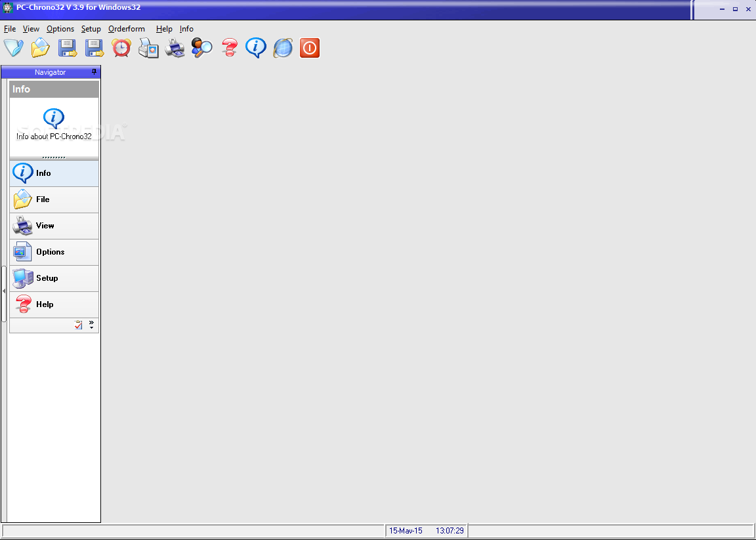756x540 pixels.
Task: Click the red question mark toolbar icon
Action: click(230, 48)
